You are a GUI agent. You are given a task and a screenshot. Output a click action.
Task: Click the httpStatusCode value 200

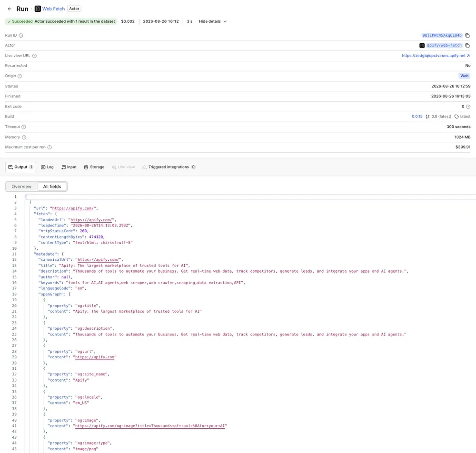pos(83,231)
